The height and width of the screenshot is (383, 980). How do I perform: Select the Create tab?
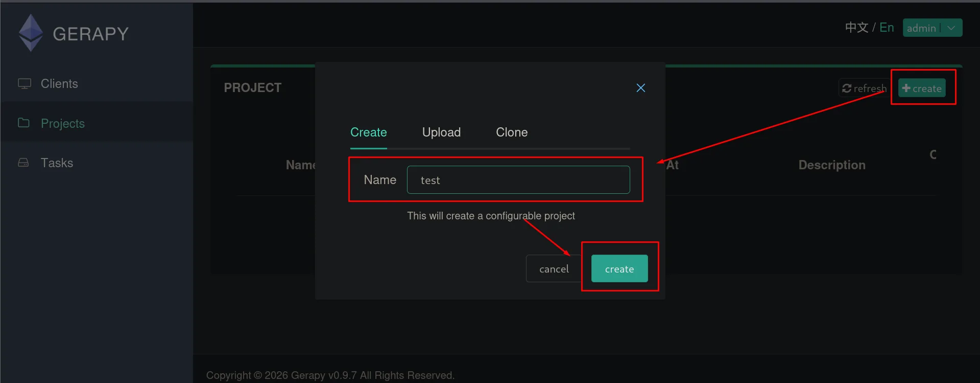(368, 132)
